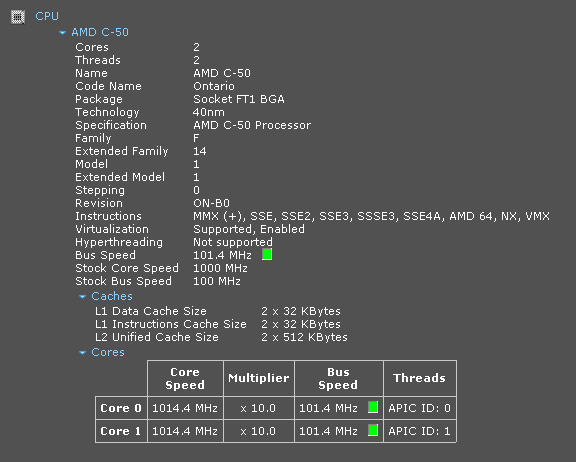Select the Package value Socket FT1 BGA
The height and width of the screenshot is (462, 576).
click(239, 99)
